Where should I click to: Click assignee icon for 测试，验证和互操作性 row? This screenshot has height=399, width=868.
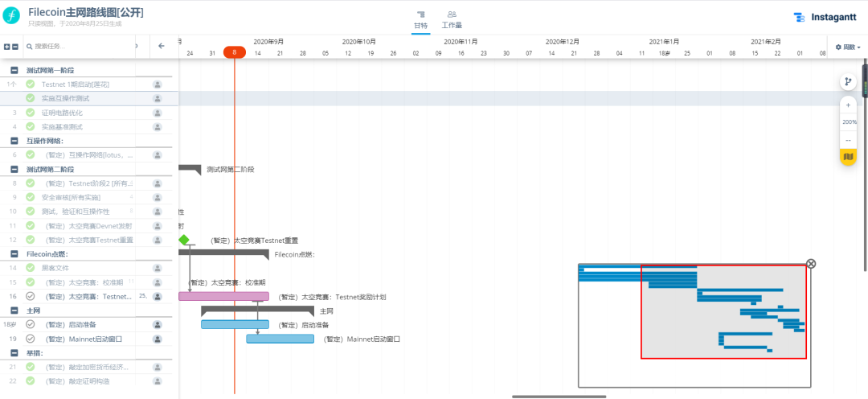[x=158, y=212]
